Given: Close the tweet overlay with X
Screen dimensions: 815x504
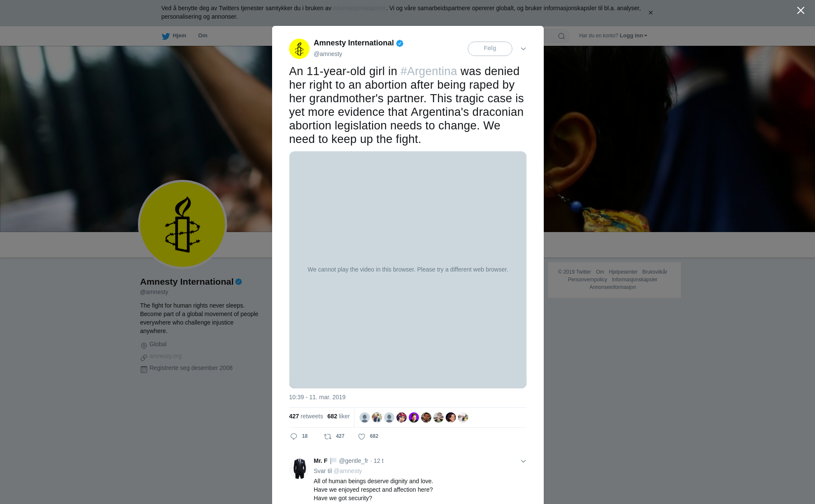Looking at the screenshot, I should (x=801, y=11).
